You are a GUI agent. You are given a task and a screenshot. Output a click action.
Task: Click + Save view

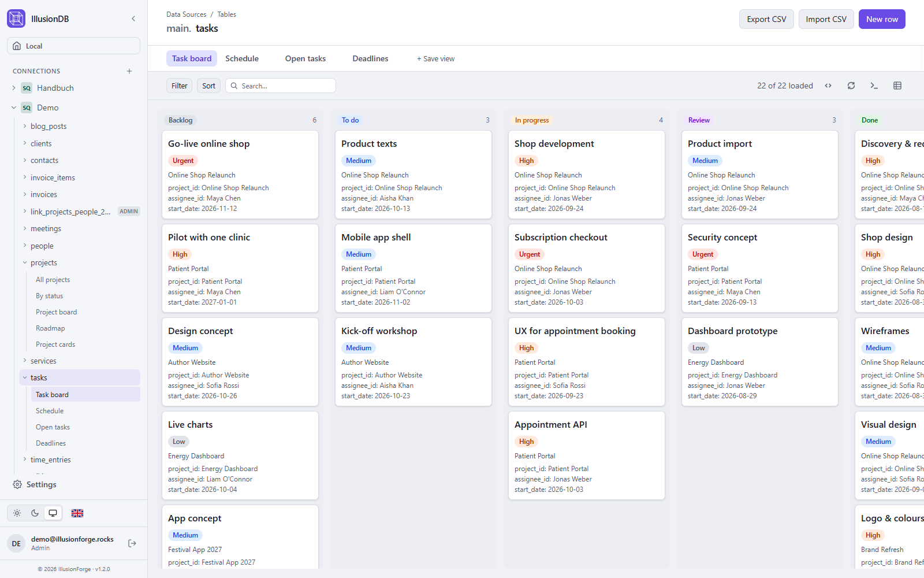pyautogui.click(x=435, y=58)
